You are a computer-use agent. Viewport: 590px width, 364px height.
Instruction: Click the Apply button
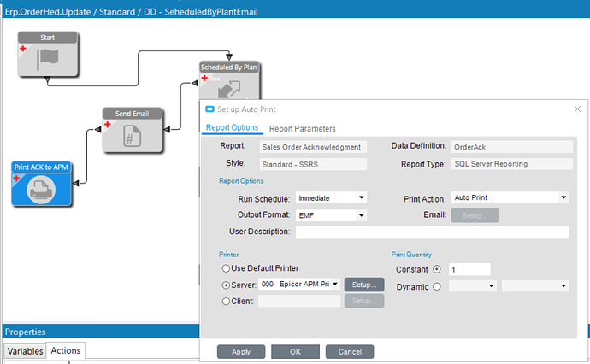(241, 352)
